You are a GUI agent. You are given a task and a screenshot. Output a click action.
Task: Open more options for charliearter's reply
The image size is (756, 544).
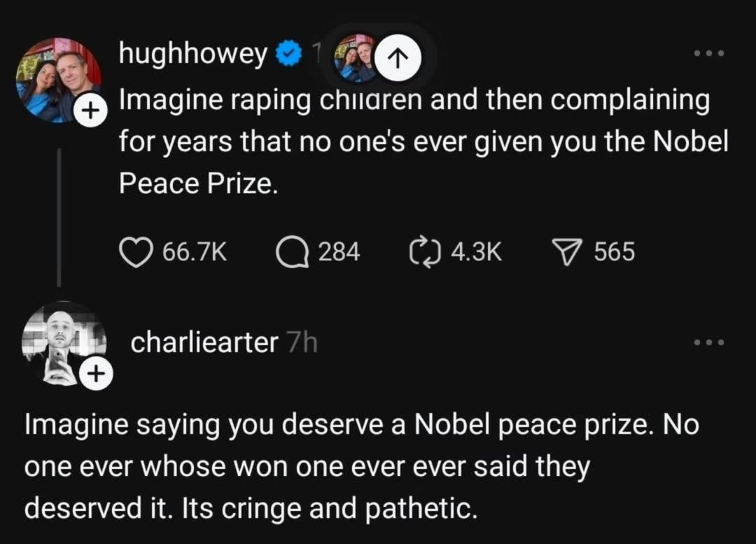708,343
